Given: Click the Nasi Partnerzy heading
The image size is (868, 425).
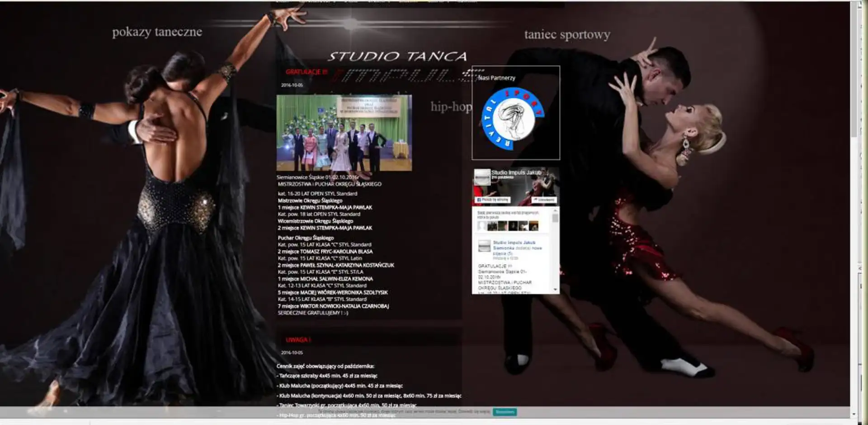Looking at the screenshot, I should (x=496, y=78).
